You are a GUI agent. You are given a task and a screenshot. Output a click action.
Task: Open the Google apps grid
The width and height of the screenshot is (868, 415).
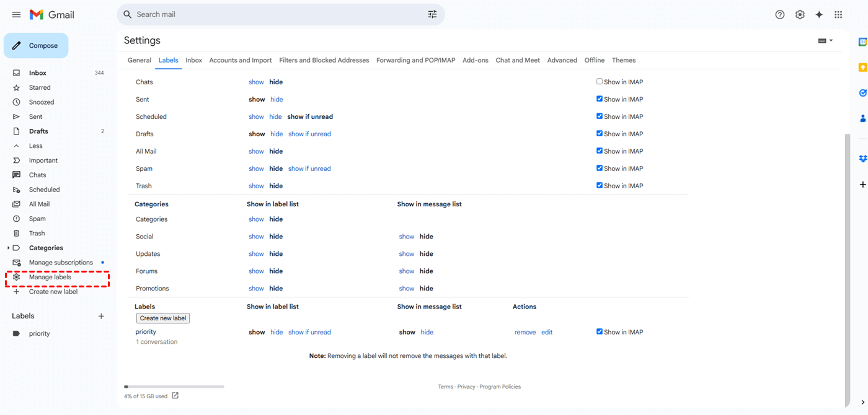838,14
